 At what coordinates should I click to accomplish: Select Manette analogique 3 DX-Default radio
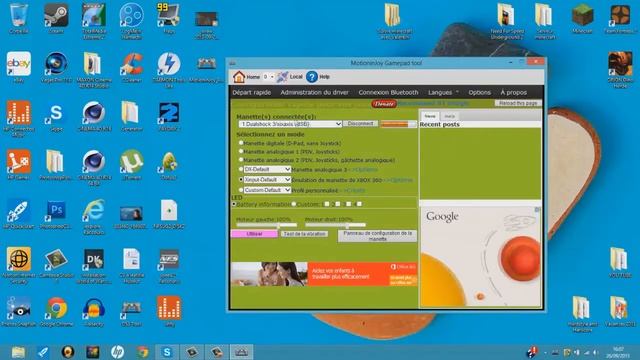(x=241, y=169)
